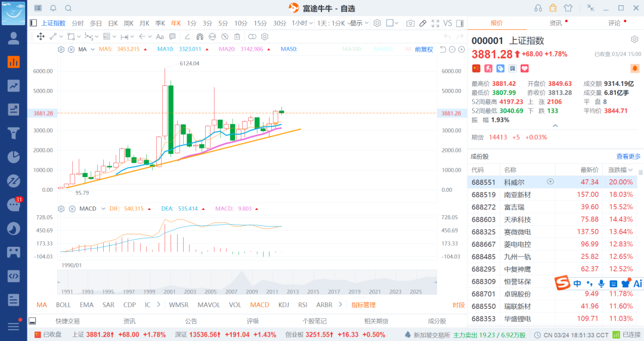
Task: Toggle 前复权 adjustment setting
Action: coord(424,49)
